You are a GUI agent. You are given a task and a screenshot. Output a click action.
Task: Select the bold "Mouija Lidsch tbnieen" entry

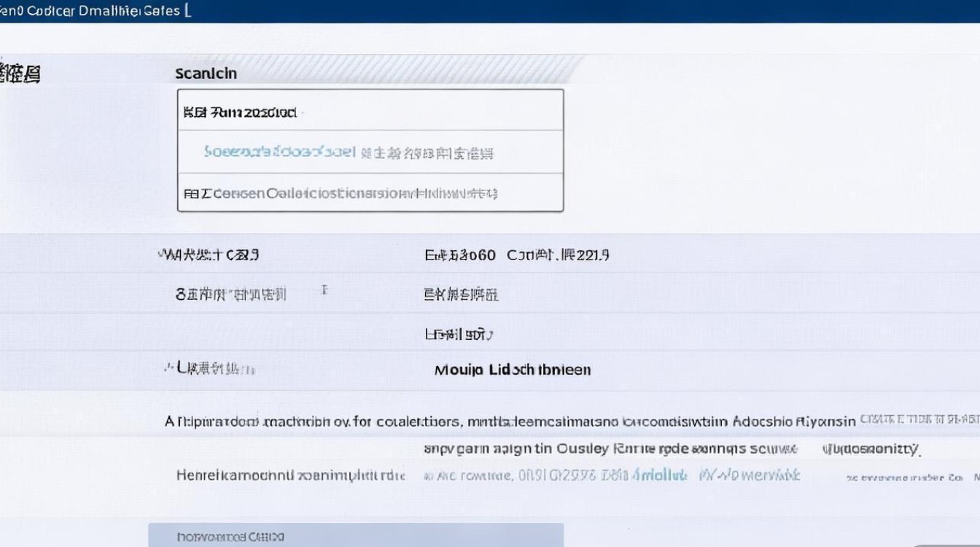pyautogui.click(x=512, y=370)
